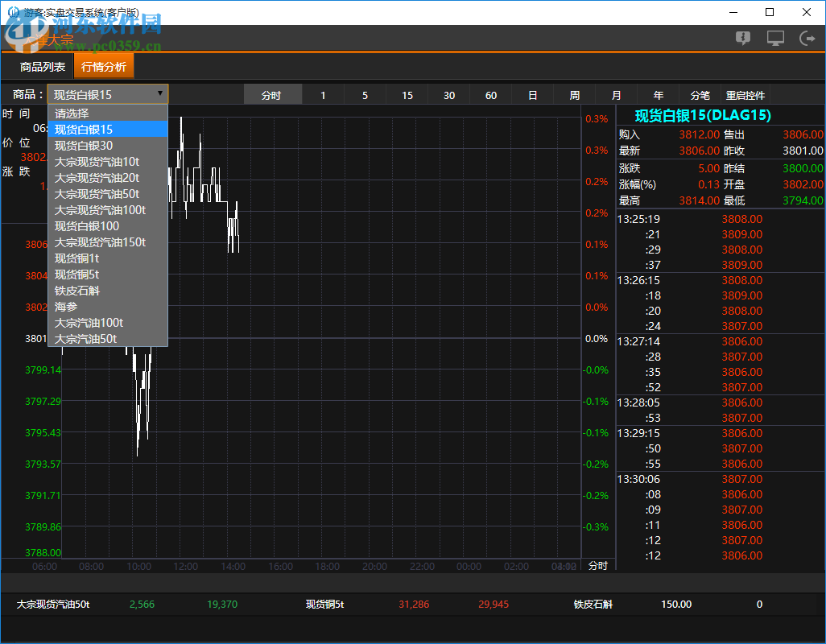Select 大宗汽油50t from the dropdown

click(107, 339)
